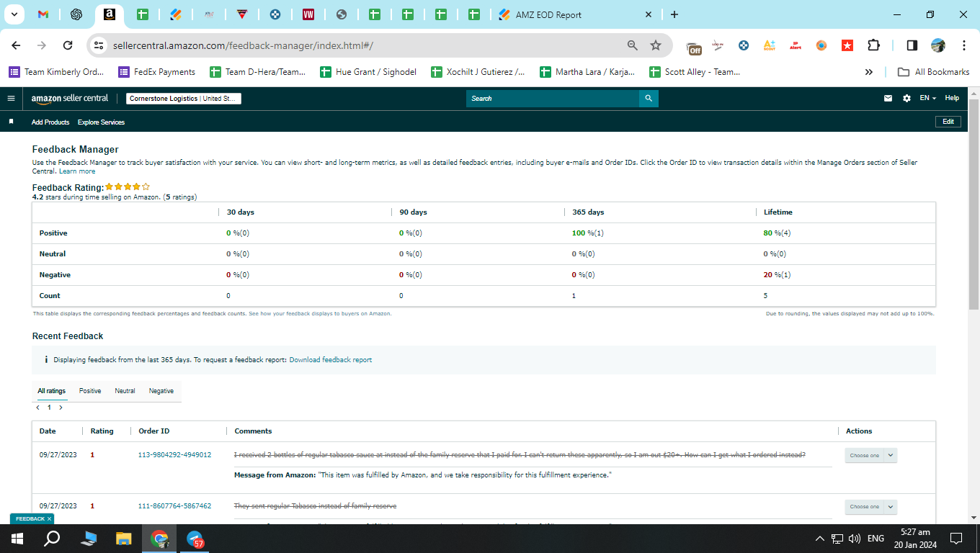Open Windows taskbar search
This screenshot has width=980, height=553.
coord(52,539)
